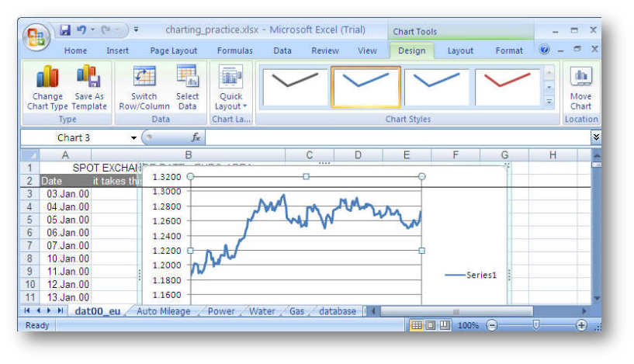Open the Name Box dropdown arrow
This screenshot has width=634, height=364.
[133, 137]
